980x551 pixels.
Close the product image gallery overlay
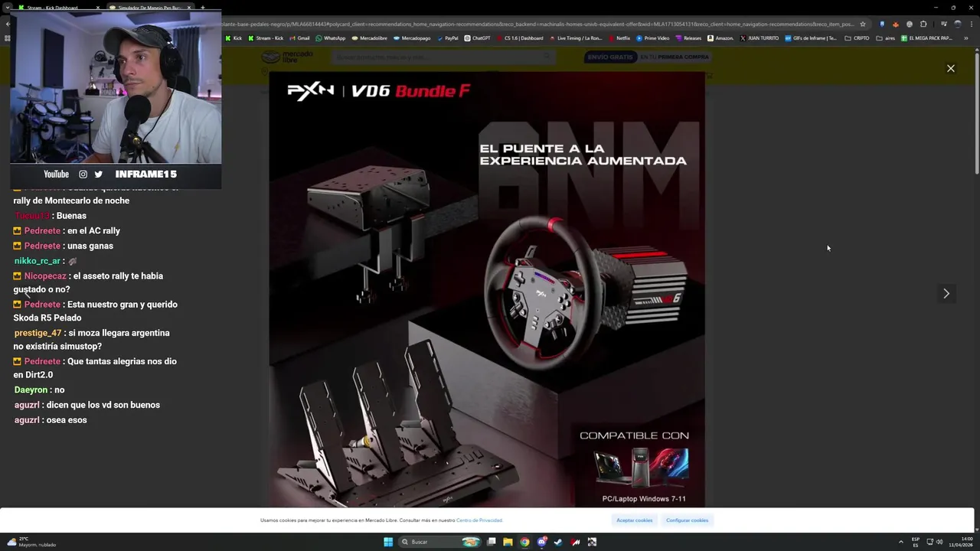point(951,68)
